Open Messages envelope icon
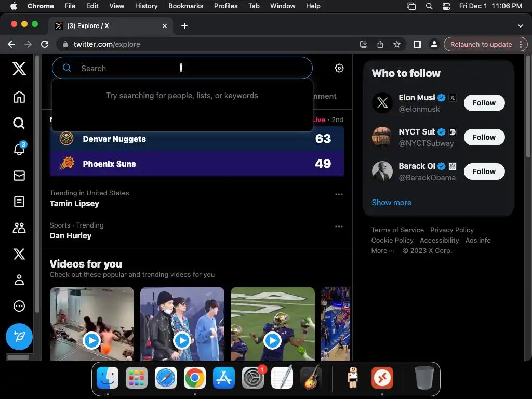This screenshot has width=532, height=399. click(x=19, y=176)
